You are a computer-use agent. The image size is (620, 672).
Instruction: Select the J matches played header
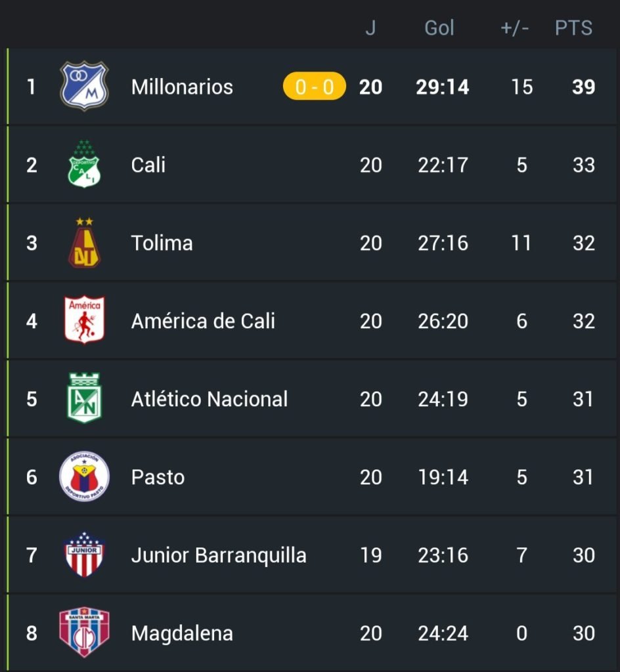(370, 28)
